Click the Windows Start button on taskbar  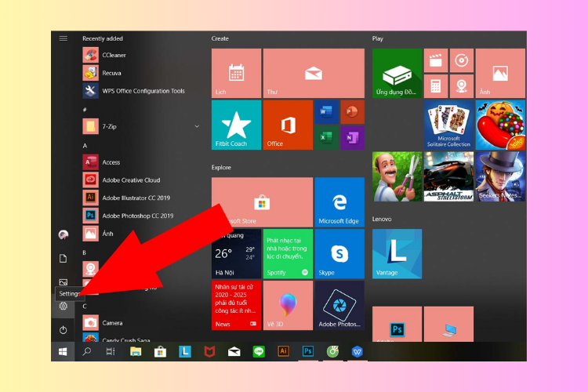pyautogui.click(x=63, y=351)
